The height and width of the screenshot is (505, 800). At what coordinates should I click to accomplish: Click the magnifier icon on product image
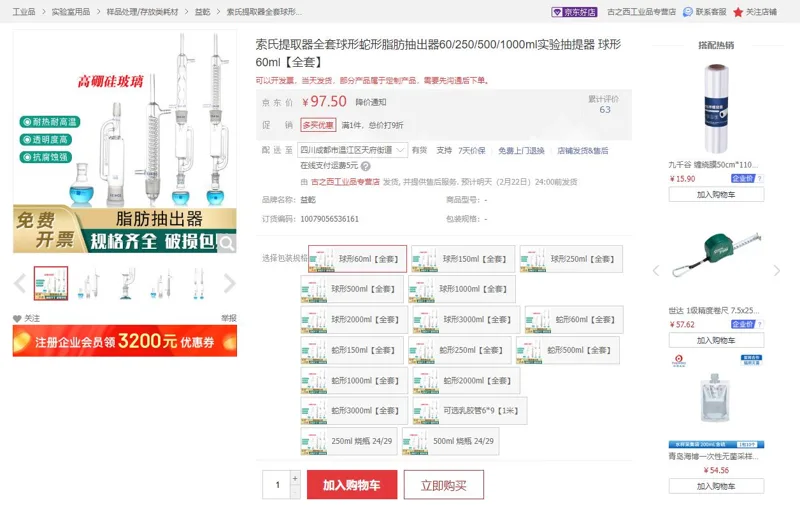coord(227,243)
